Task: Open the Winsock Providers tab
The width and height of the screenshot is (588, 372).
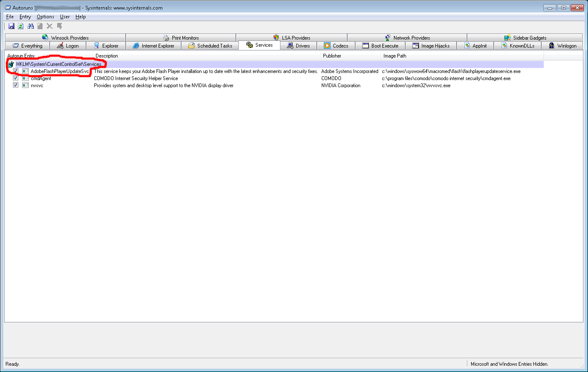Action: pos(66,38)
